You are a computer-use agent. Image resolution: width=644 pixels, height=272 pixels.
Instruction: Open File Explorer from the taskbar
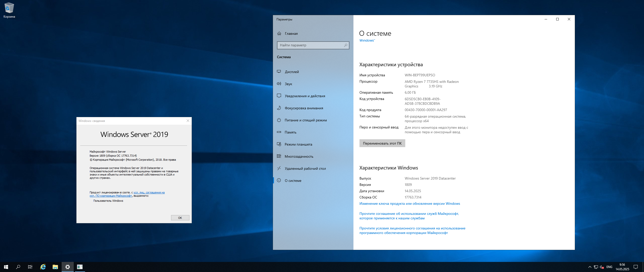pos(55,267)
